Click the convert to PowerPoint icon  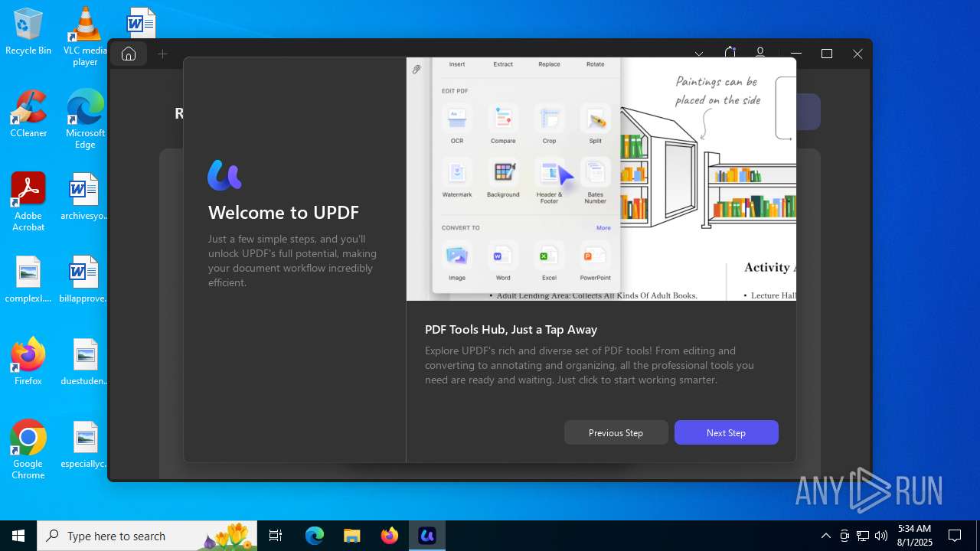(x=595, y=256)
